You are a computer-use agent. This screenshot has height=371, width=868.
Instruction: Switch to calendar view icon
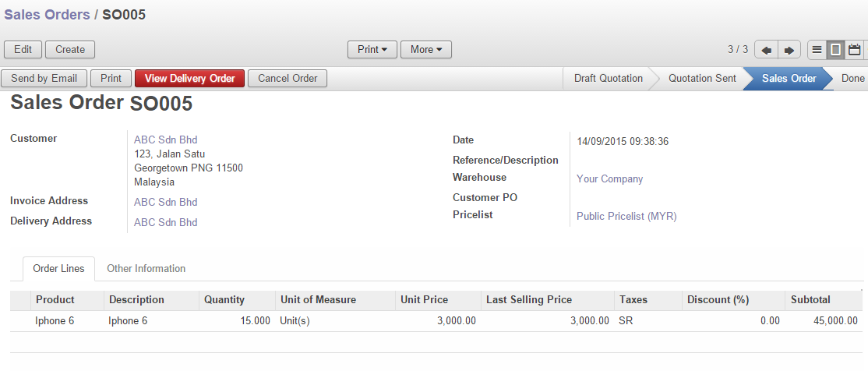[x=855, y=50]
